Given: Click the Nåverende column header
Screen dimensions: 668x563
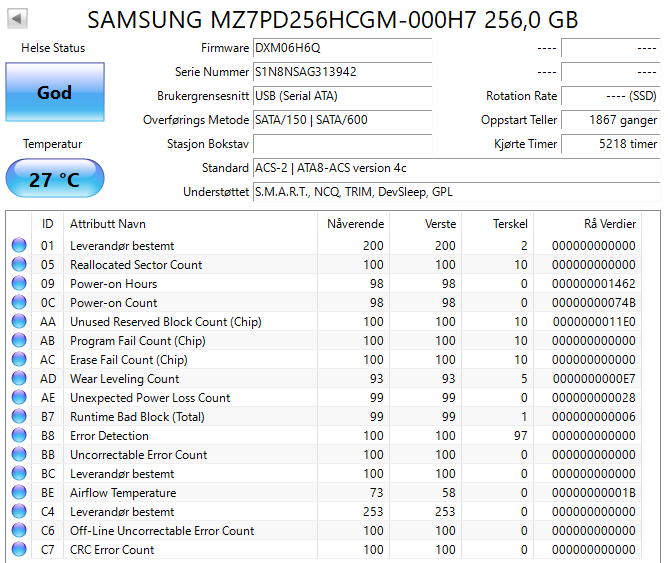Looking at the screenshot, I should click(x=355, y=224).
